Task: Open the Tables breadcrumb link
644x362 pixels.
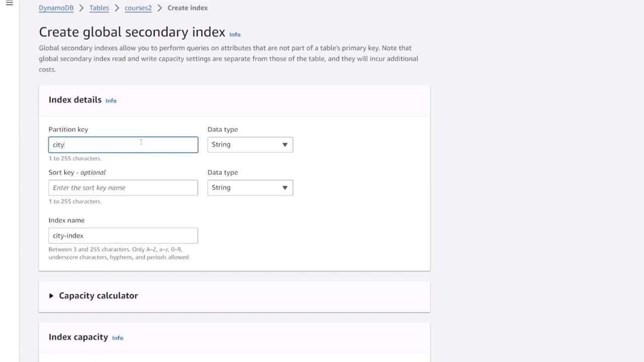Action: pos(99,8)
